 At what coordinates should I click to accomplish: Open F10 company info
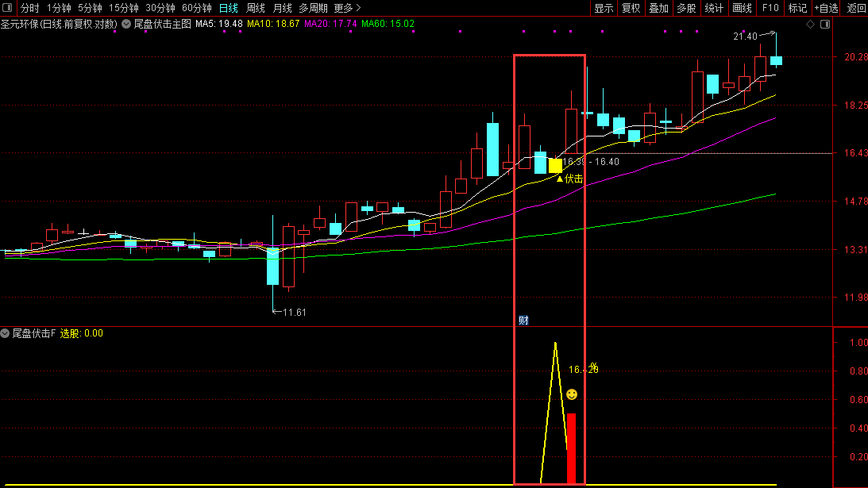(770, 8)
